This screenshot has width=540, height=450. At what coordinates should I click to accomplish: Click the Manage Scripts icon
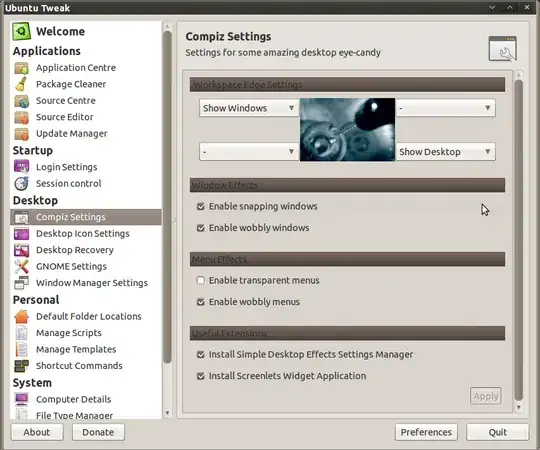click(x=21, y=333)
